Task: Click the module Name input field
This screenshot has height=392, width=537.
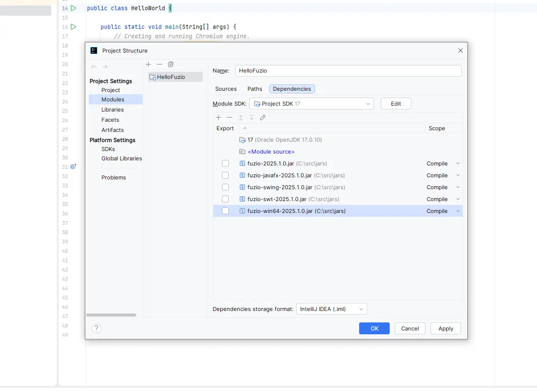Action: coord(349,71)
